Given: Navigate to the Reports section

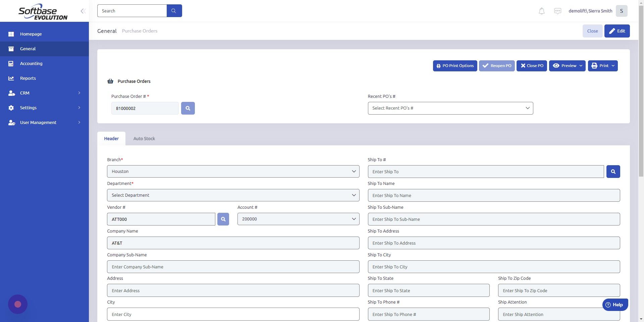Looking at the screenshot, I should point(28,78).
